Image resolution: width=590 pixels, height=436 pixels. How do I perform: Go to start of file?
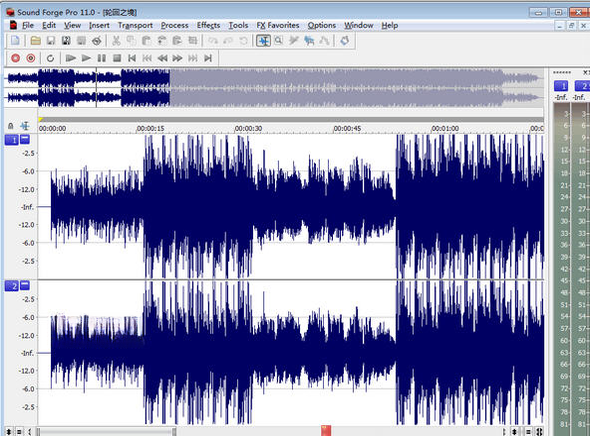(132, 58)
